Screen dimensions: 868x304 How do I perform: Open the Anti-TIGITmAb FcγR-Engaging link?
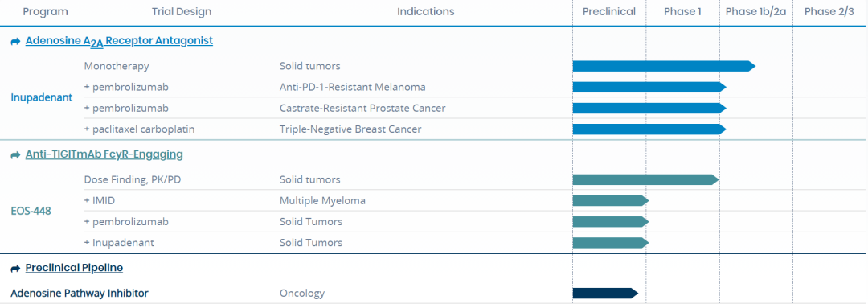(x=104, y=154)
